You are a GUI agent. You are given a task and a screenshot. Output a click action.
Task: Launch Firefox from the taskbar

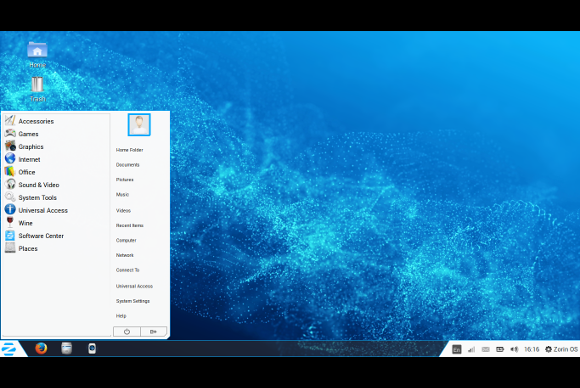point(41,348)
